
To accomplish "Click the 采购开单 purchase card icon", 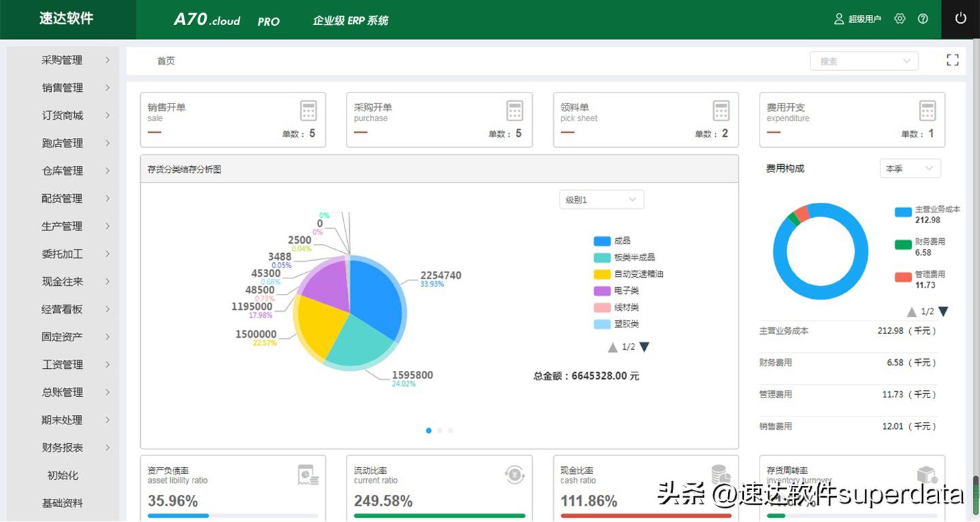I will (514, 110).
